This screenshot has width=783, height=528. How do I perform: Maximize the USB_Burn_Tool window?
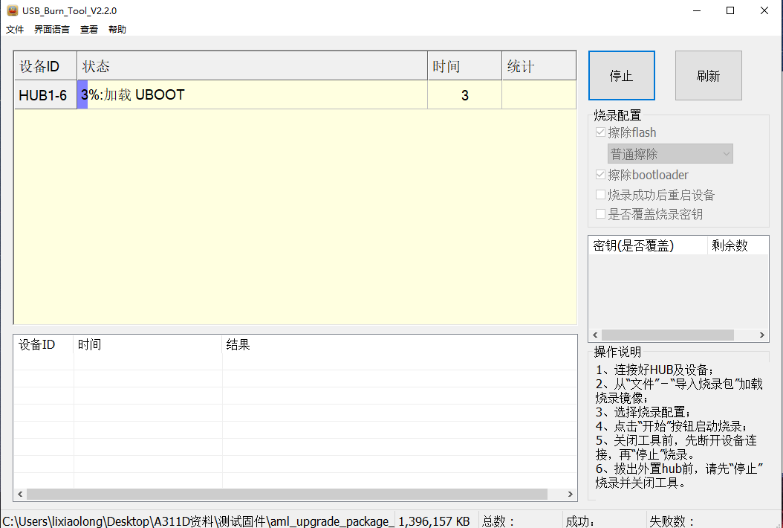click(730, 10)
